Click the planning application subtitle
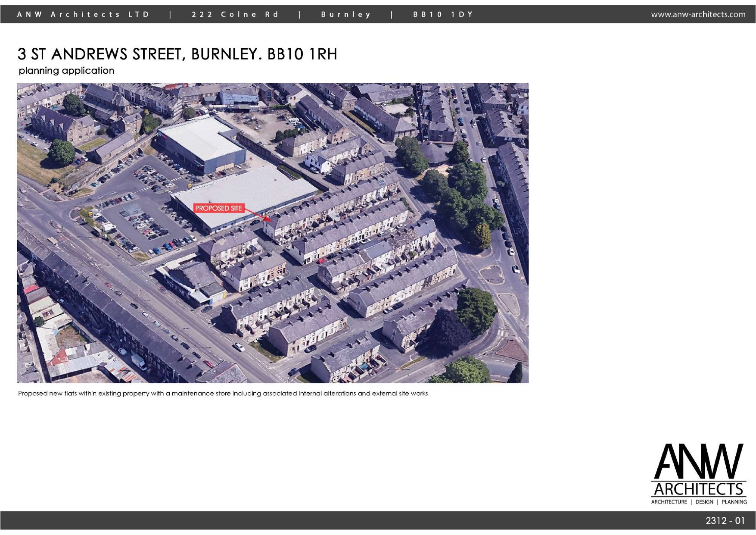This screenshot has height=535, width=756. [66, 71]
